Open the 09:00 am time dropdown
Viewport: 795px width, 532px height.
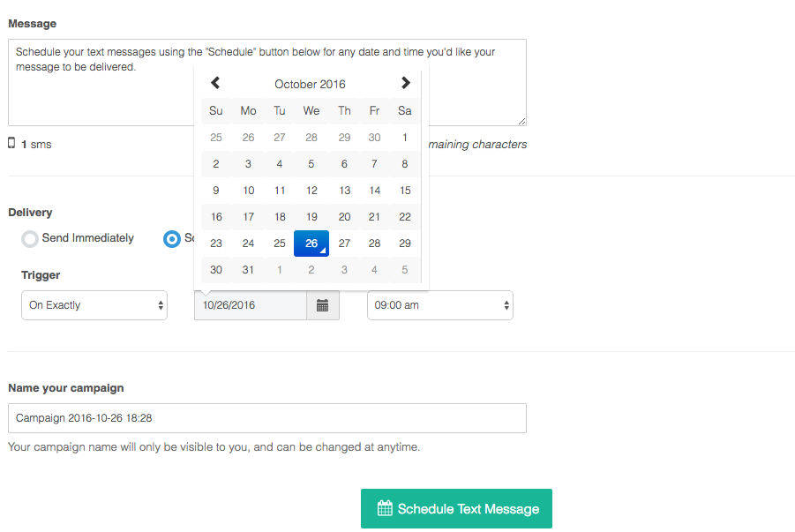(x=439, y=305)
